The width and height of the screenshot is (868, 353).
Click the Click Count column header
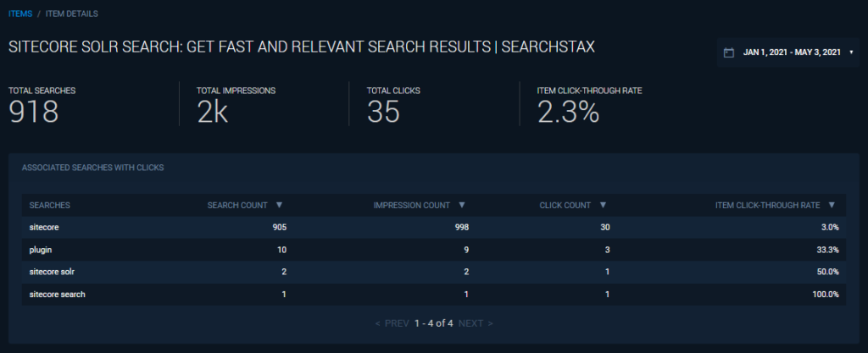click(565, 205)
